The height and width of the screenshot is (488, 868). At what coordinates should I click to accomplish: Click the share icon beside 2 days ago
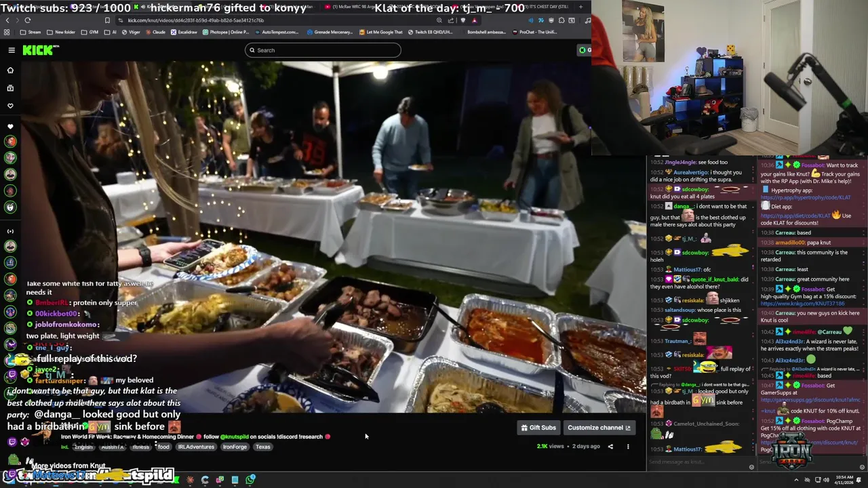610,447
